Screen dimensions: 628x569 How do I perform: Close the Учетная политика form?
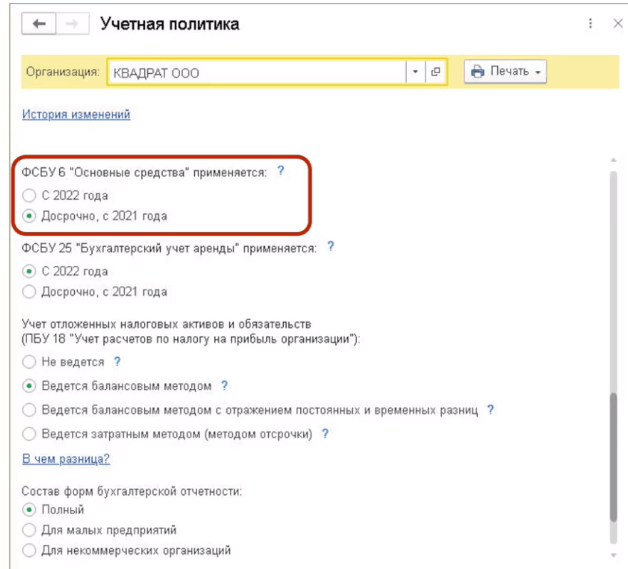point(617,23)
